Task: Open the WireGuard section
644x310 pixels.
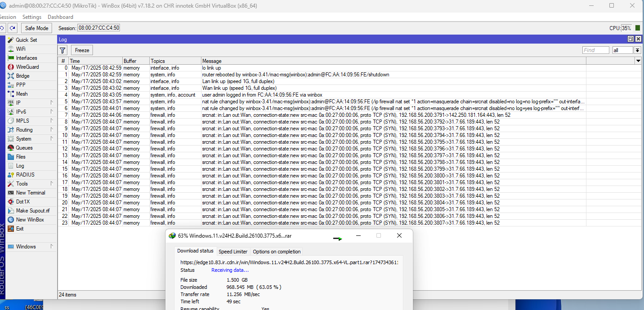Action: tap(27, 67)
